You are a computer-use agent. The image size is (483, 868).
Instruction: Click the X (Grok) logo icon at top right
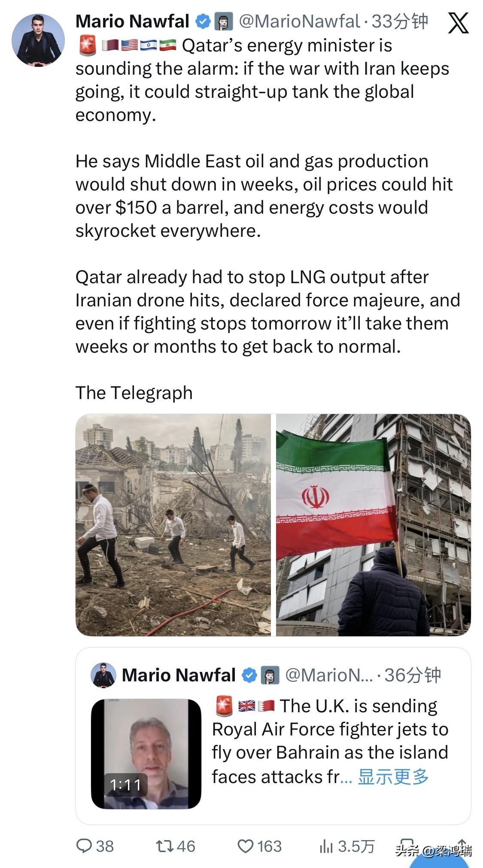tap(458, 23)
